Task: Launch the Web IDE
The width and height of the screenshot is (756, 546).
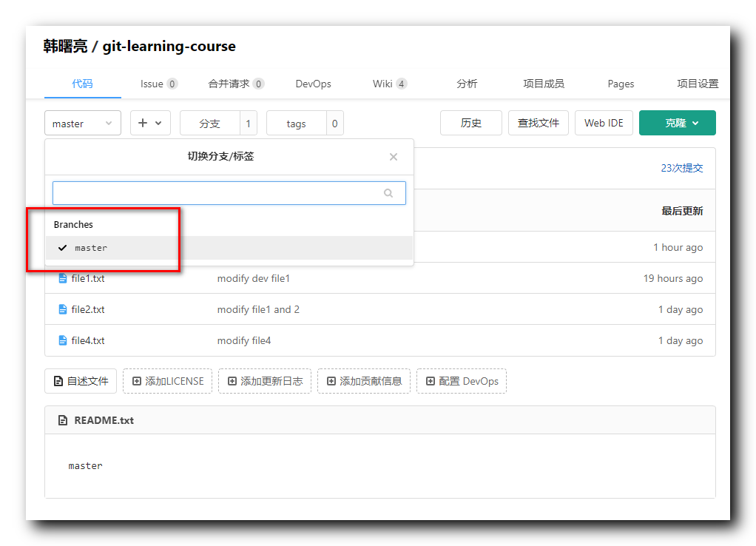Action: 604,123
